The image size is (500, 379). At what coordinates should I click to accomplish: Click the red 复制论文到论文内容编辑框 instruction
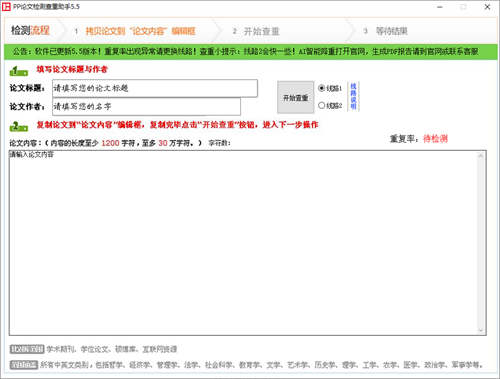click(177, 125)
